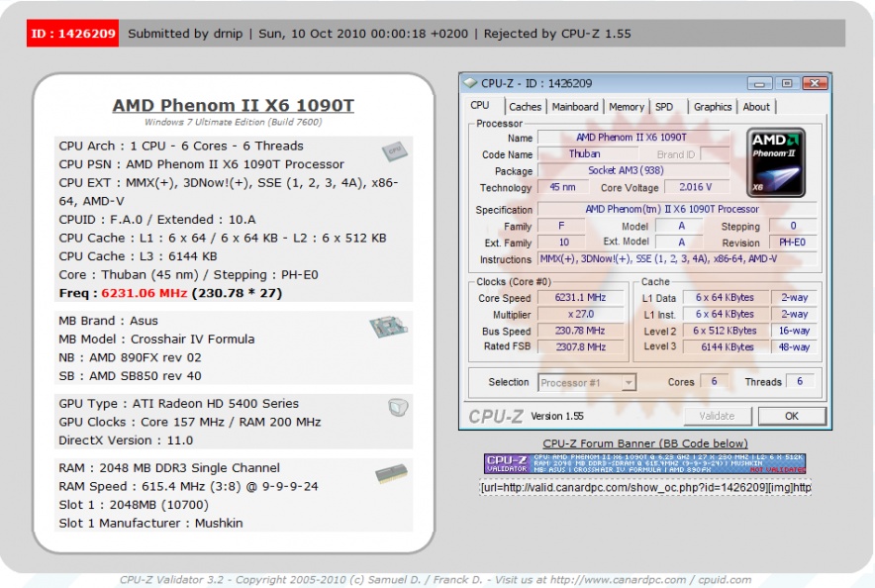
Task: Click the AMD Phenom II logo
Action: [x=775, y=162]
